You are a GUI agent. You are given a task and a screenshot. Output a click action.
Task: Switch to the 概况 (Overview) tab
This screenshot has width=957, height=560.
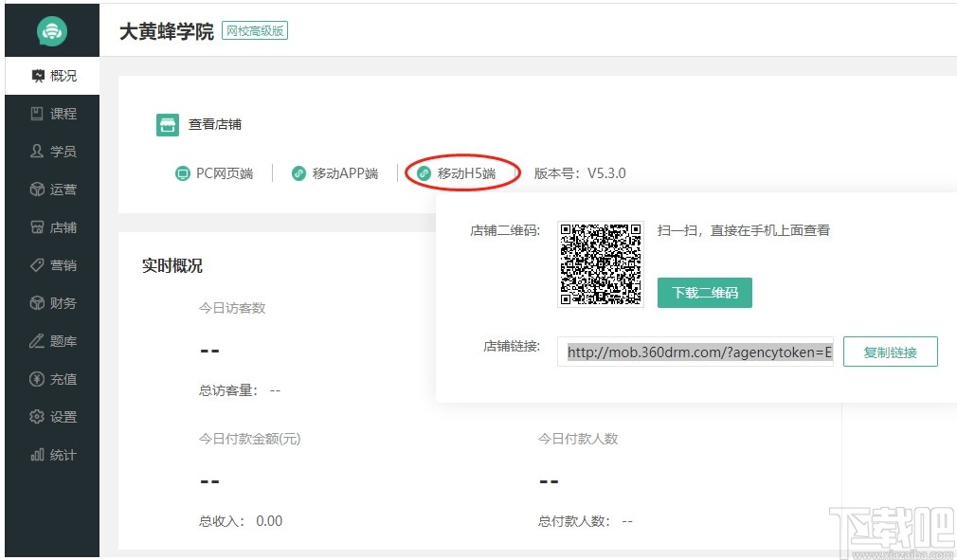(x=52, y=76)
